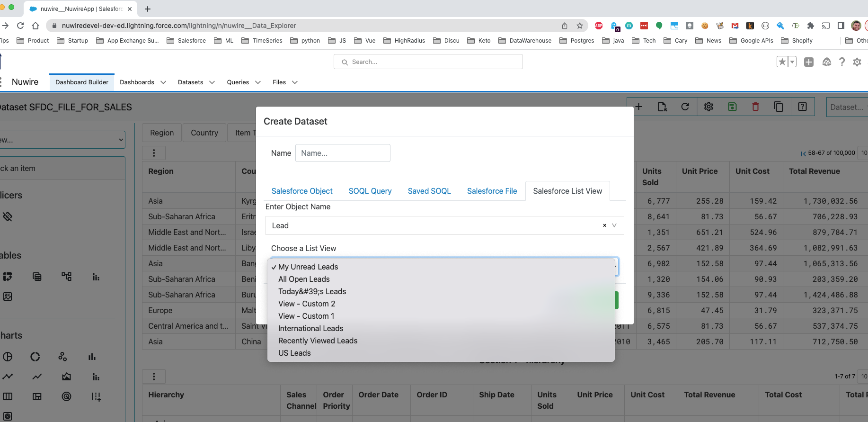The width and height of the screenshot is (868, 422).
Task: Open the Dashboard Builder nav tab
Action: pyautogui.click(x=82, y=82)
